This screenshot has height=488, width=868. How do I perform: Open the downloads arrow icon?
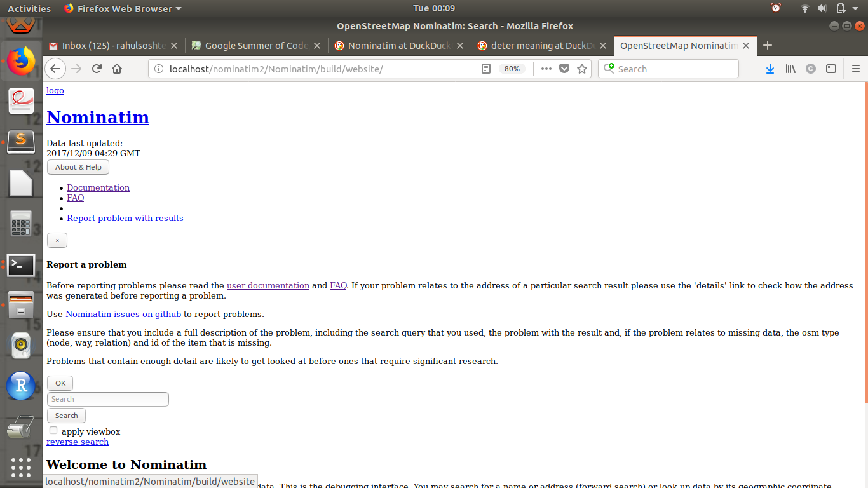pyautogui.click(x=770, y=69)
